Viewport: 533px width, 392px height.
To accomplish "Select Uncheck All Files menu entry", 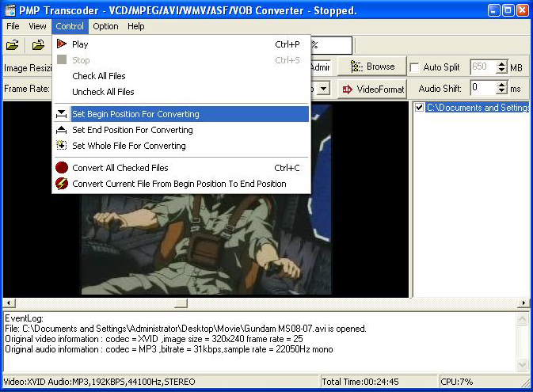I will click(181, 92).
